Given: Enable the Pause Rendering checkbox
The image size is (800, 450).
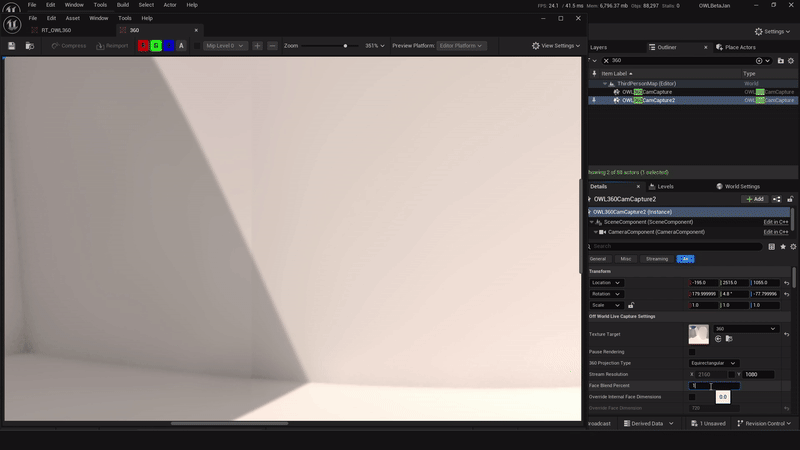Looking at the screenshot, I should tap(692, 351).
